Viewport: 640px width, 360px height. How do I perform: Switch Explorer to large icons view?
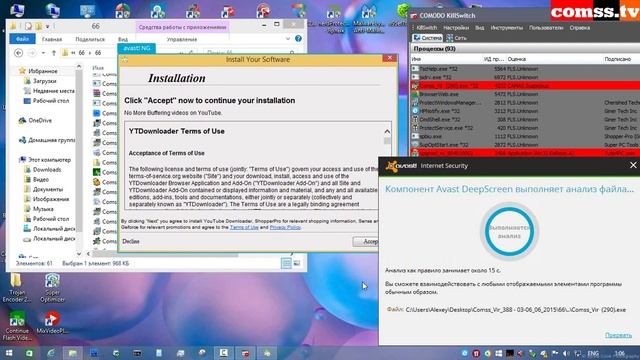(x=297, y=263)
